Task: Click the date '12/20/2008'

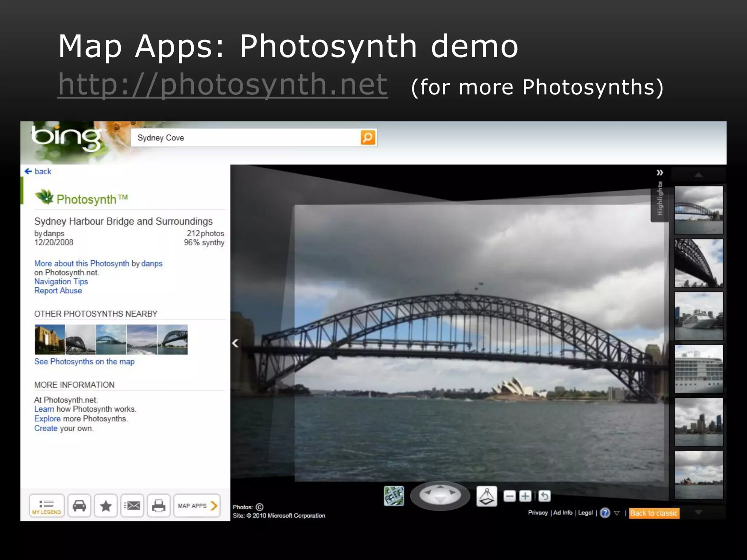Action: point(54,242)
